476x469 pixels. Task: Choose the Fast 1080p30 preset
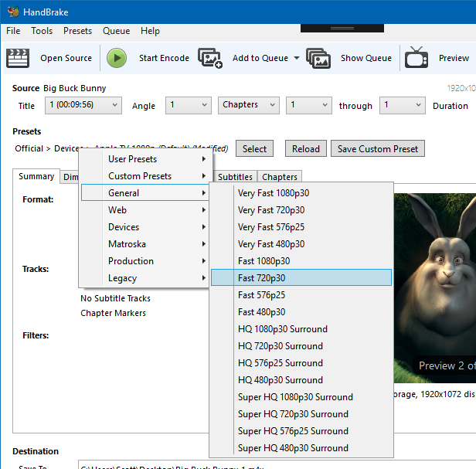click(301, 261)
